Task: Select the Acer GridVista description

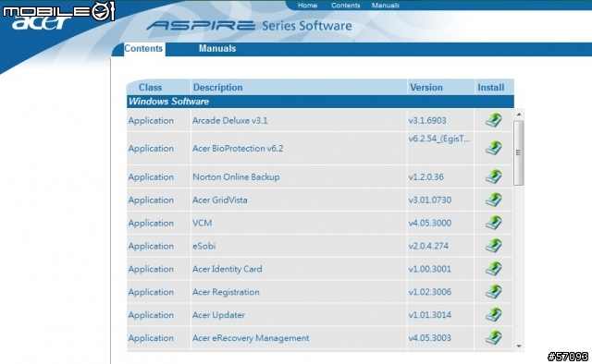Action: pyautogui.click(x=220, y=200)
